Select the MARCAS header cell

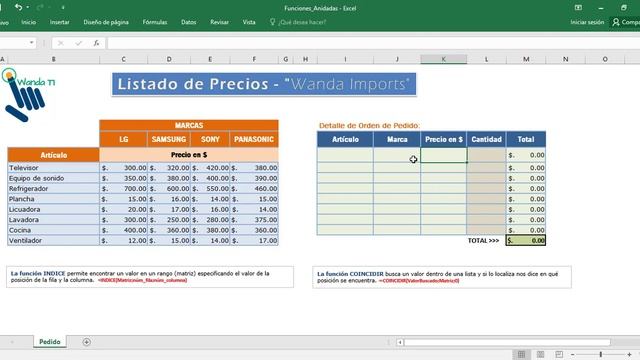tap(189, 125)
